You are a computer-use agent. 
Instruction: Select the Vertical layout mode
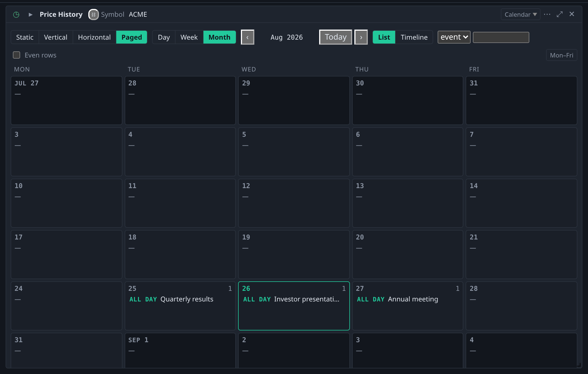coord(56,37)
